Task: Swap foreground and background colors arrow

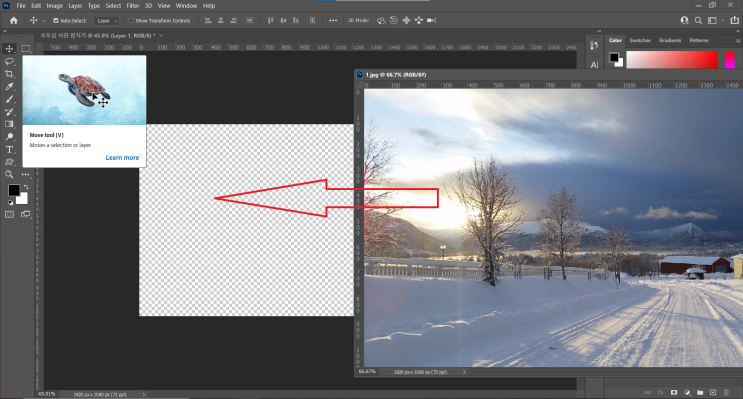Action: click(26, 187)
